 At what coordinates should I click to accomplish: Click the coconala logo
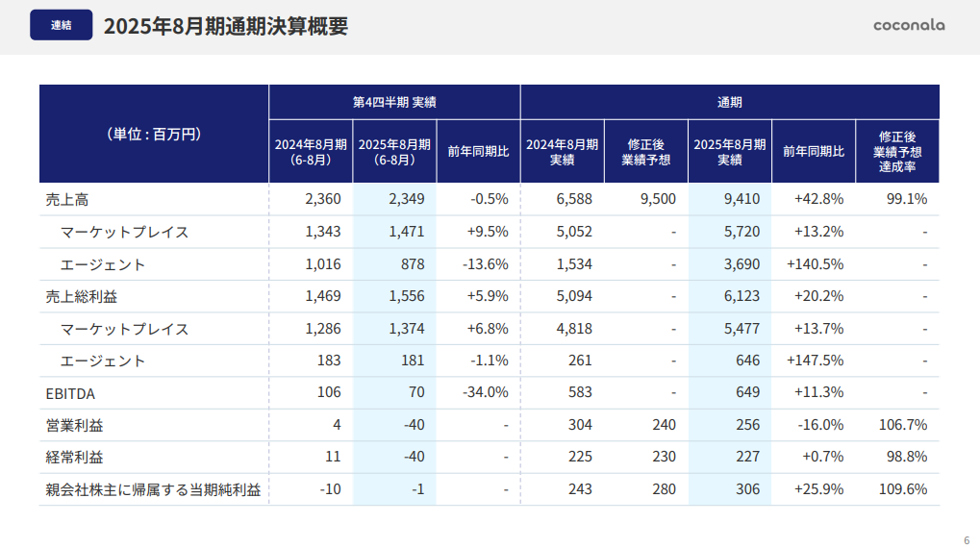point(908,25)
